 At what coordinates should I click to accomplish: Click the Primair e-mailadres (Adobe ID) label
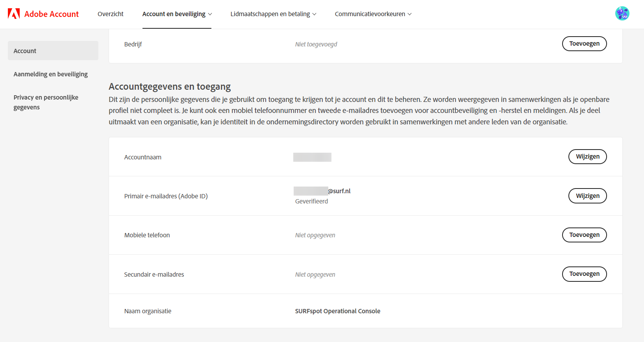click(x=166, y=196)
